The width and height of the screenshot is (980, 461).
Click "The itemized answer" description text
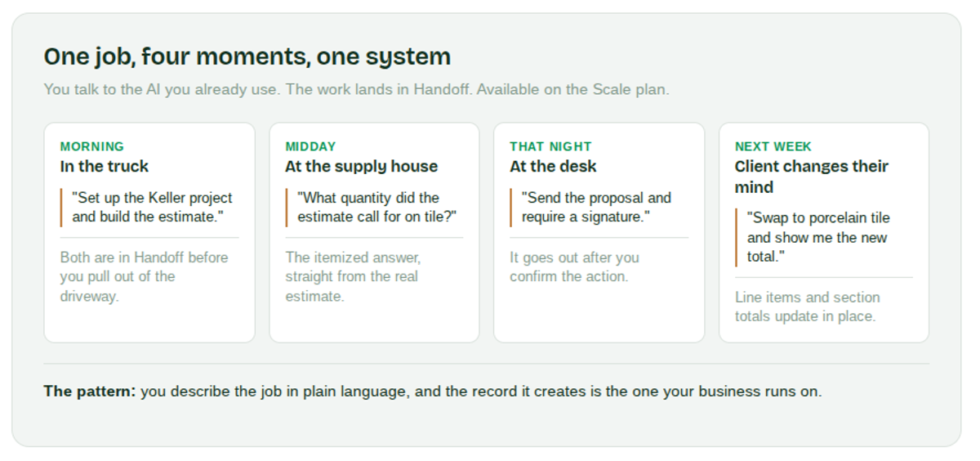tap(353, 276)
